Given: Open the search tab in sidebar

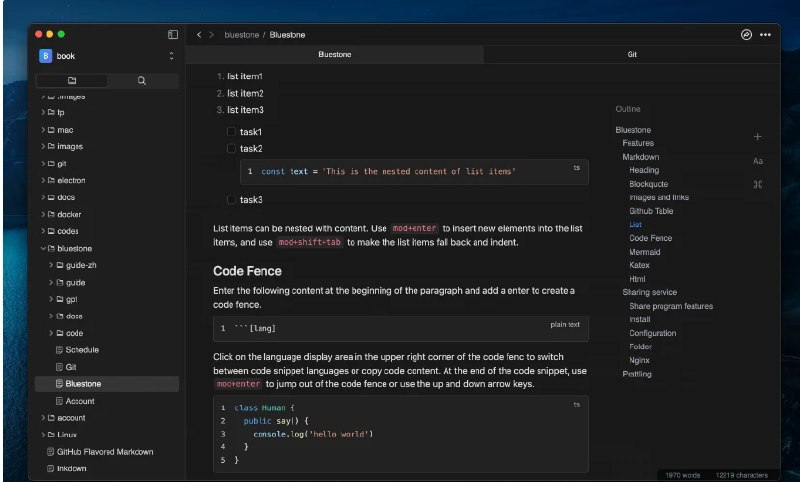Looking at the screenshot, I should click(x=142, y=80).
